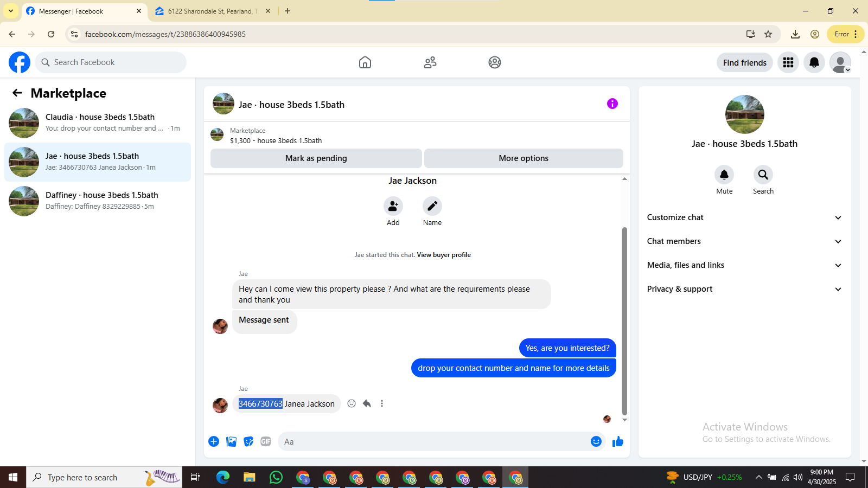This screenshot has height=488, width=868.
Task: Focus the Search Facebook field
Action: (x=111, y=62)
